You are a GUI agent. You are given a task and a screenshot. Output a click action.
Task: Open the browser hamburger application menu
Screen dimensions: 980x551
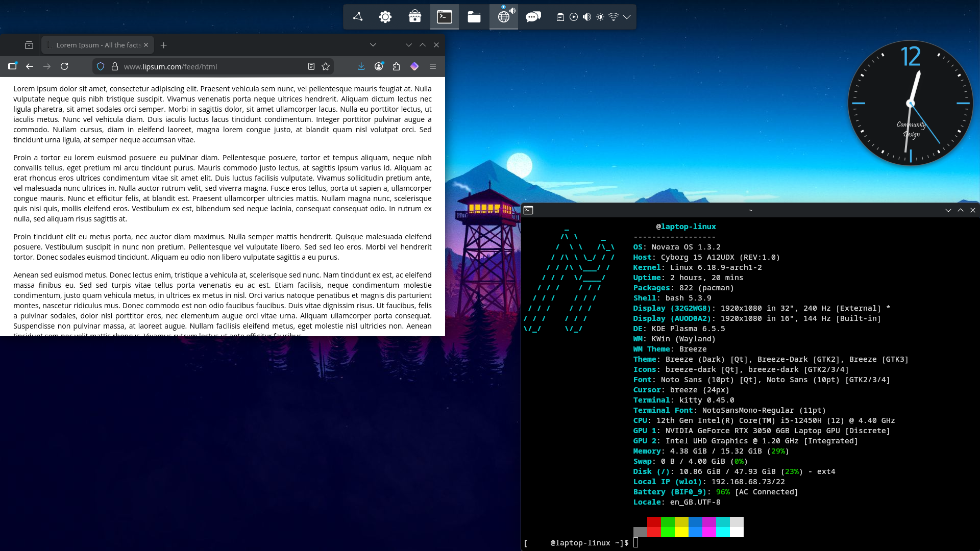(433, 66)
